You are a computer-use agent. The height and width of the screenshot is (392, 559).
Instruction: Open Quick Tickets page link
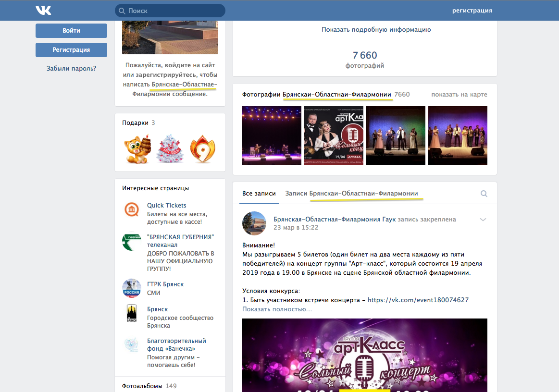coord(166,205)
